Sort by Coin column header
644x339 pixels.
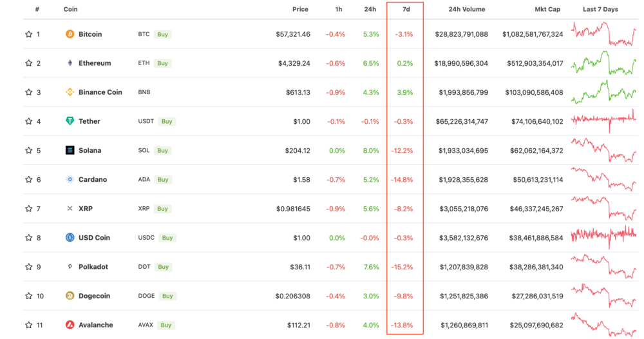[x=71, y=10]
